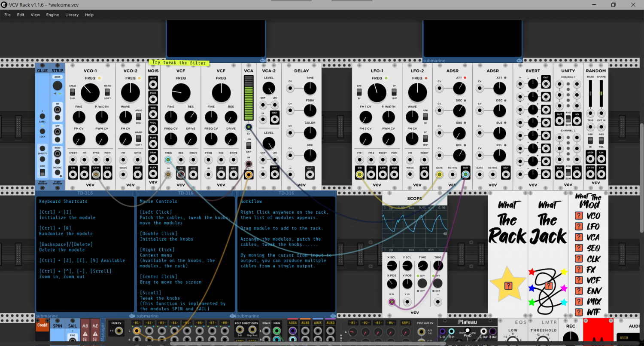Click the WTF question button in What The Mod
Image resolution: width=644 pixels, height=346 pixels.
click(x=578, y=312)
